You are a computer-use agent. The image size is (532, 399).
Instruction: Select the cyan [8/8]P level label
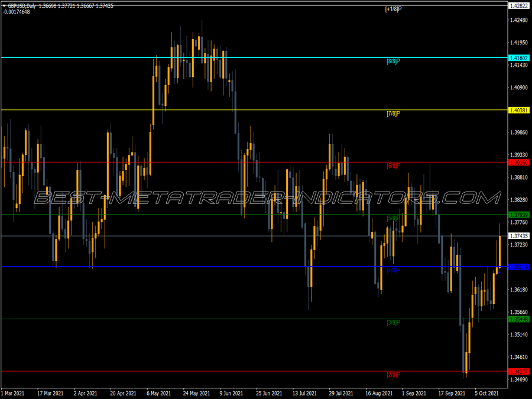click(x=393, y=61)
